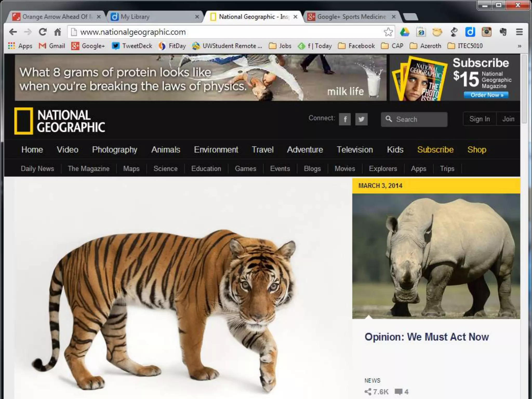
Task: Click the Sign In button
Action: (480, 119)
